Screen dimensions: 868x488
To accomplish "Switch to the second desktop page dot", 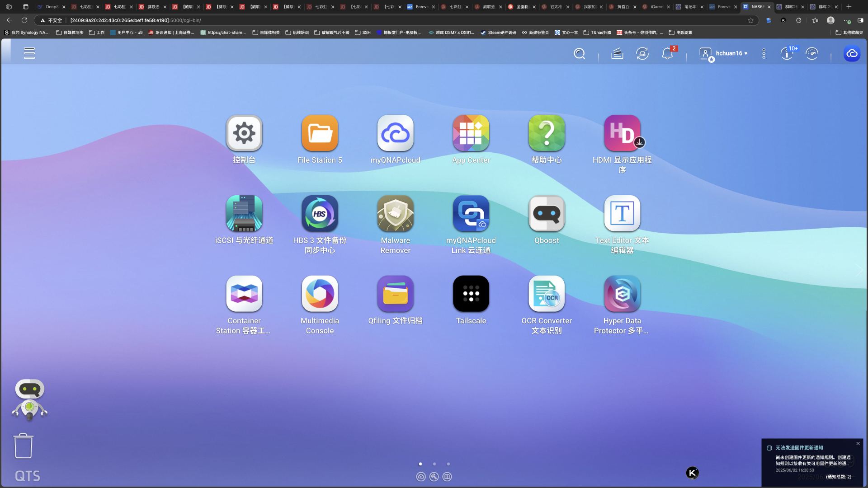I will [x=434, y=464].
